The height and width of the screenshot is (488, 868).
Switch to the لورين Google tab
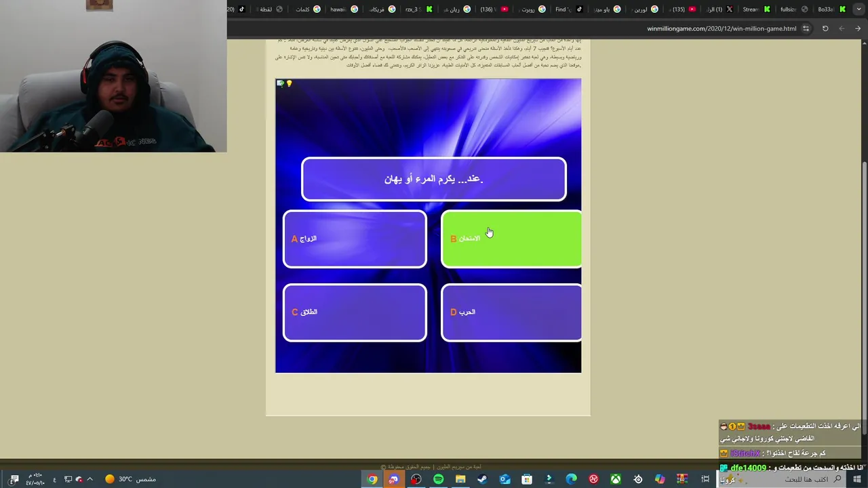click(x=644, y=9)
